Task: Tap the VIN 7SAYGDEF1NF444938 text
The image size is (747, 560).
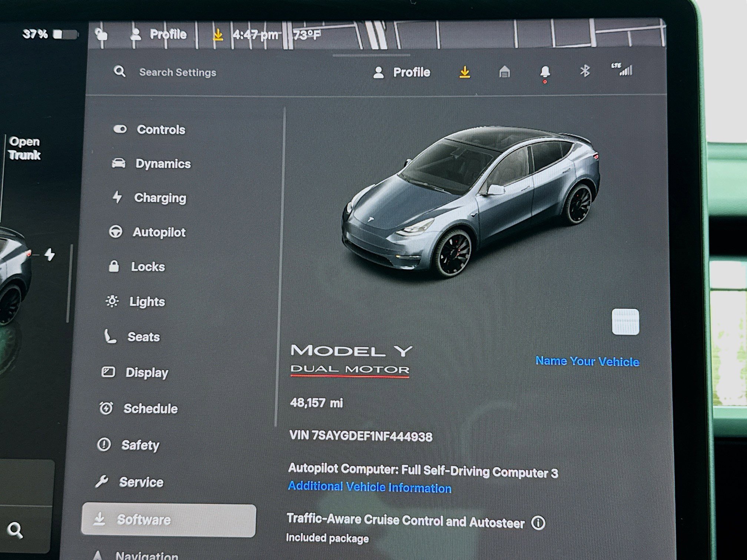Action: (x=361, y=436)
